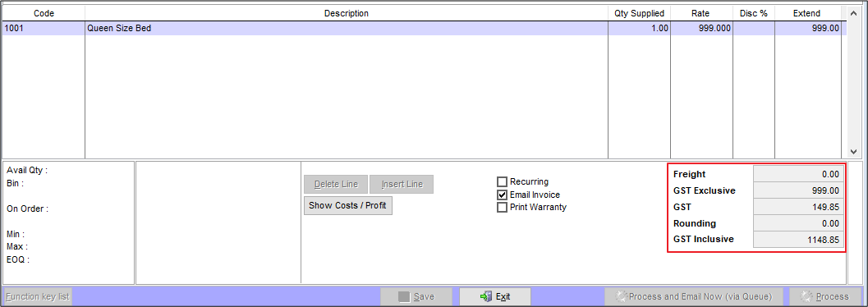Click the product code 1001 cell
The height and width of the screenshot is (307, 868).
click(x=44, y=28)
